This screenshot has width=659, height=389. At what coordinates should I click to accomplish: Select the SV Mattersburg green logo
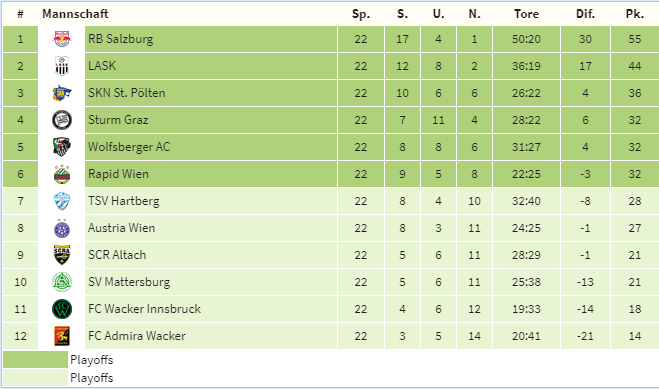62,282
